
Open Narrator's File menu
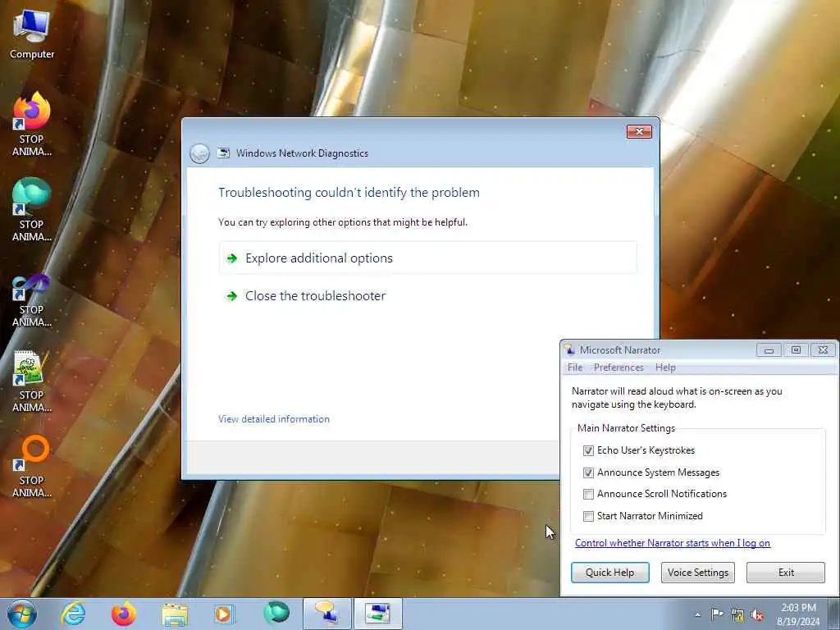point(575,367)
